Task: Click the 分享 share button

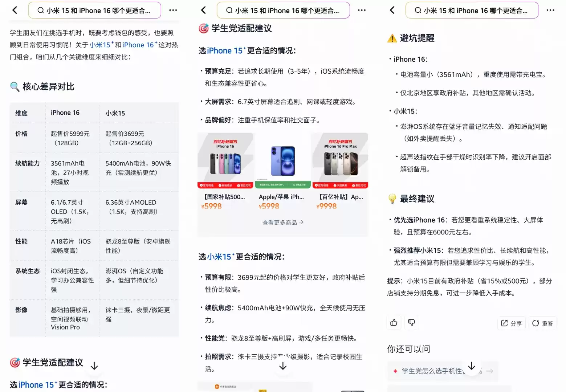Action: click(511, 323)
